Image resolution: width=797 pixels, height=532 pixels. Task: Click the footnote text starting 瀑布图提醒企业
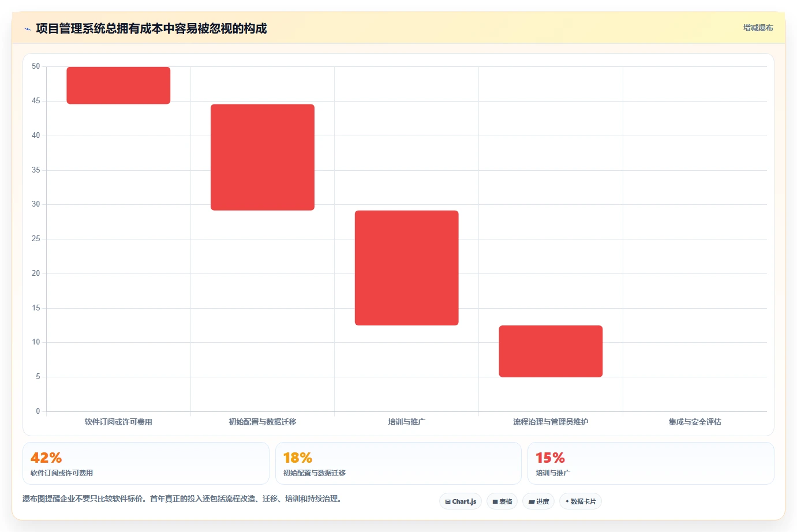[183, 499]
